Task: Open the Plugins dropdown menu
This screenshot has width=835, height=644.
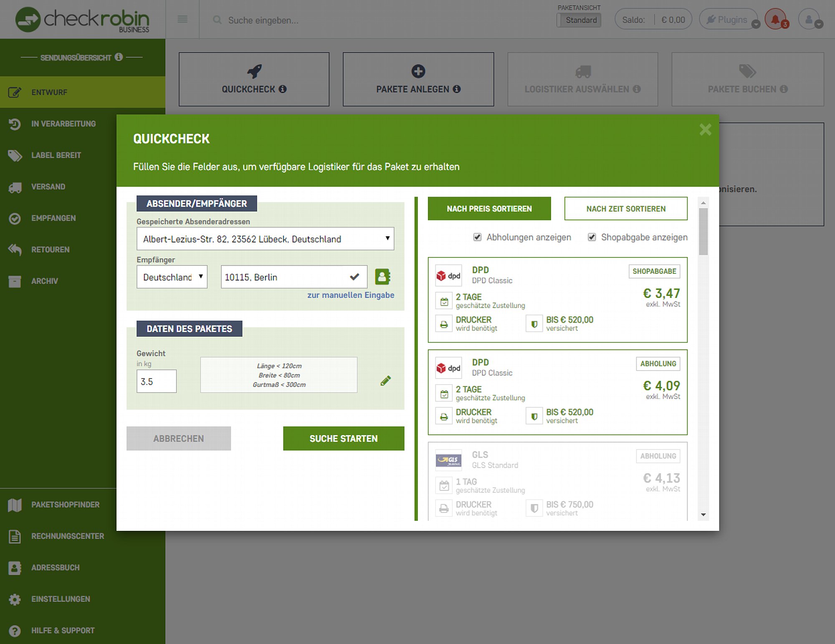Action: point(731,20)
